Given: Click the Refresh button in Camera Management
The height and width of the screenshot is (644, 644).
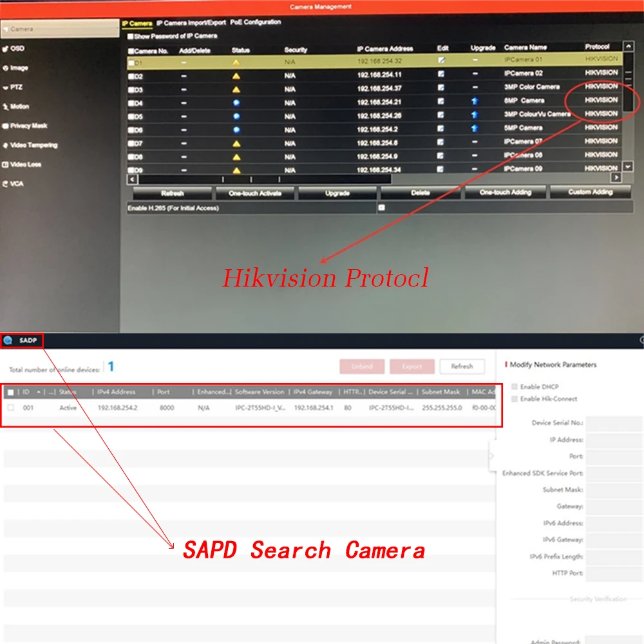Looking at the screenshot, I should click(x=173, y=193).
